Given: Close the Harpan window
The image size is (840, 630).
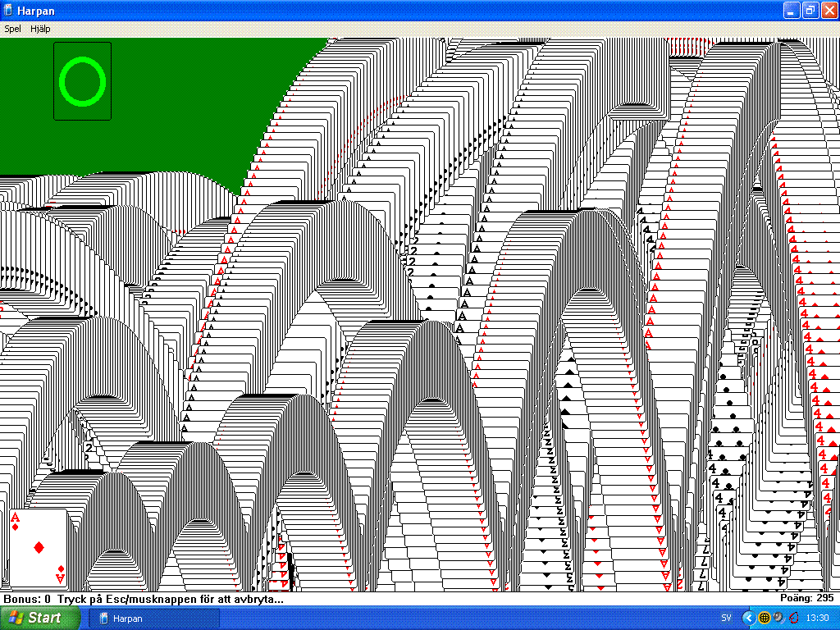Looking at the screenshot, I should click(829, 11).
